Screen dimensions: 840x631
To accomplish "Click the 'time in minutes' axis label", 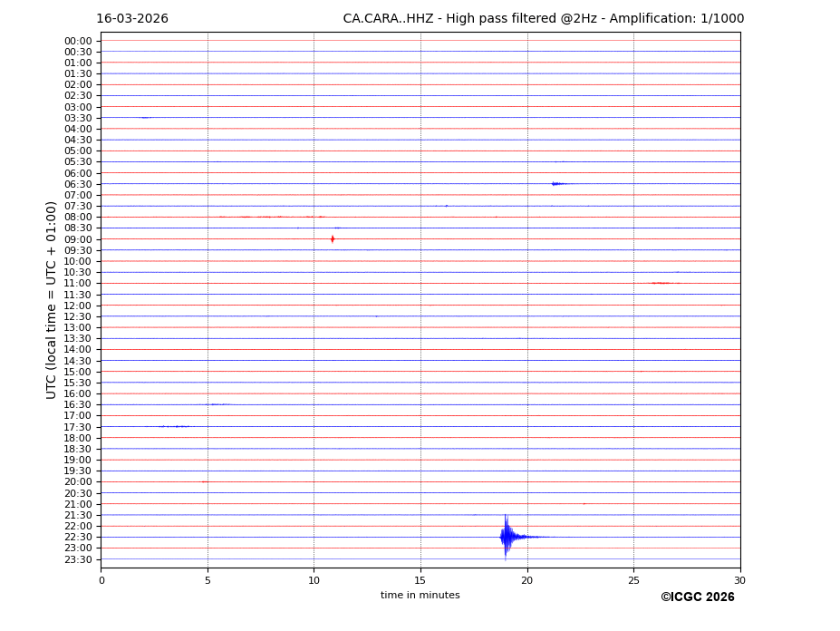I will (420, 596).
